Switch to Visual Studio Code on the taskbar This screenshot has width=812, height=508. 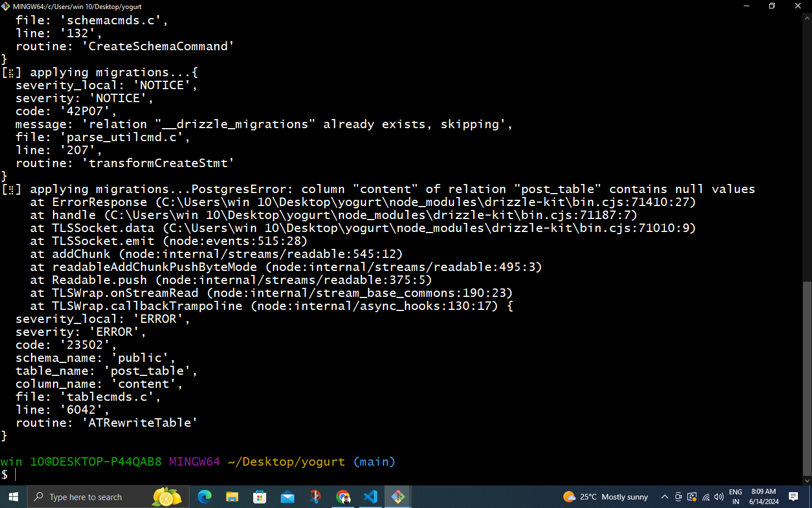[x=370, y=497]
